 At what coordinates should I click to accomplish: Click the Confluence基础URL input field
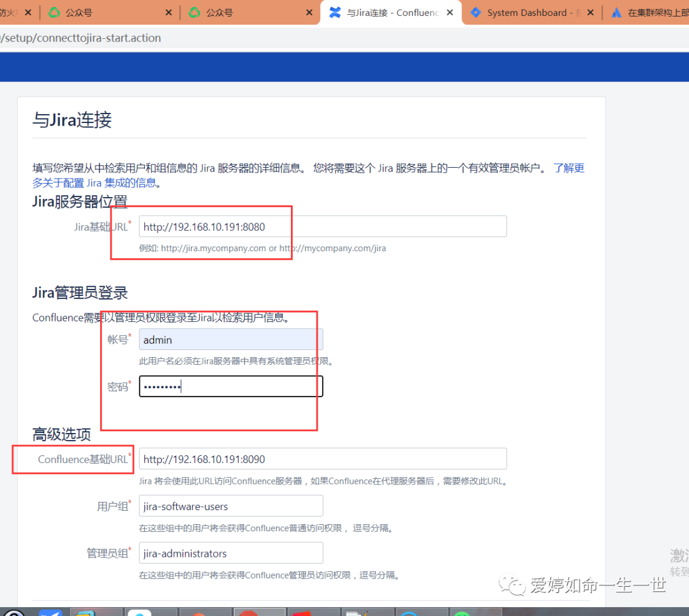323,459
